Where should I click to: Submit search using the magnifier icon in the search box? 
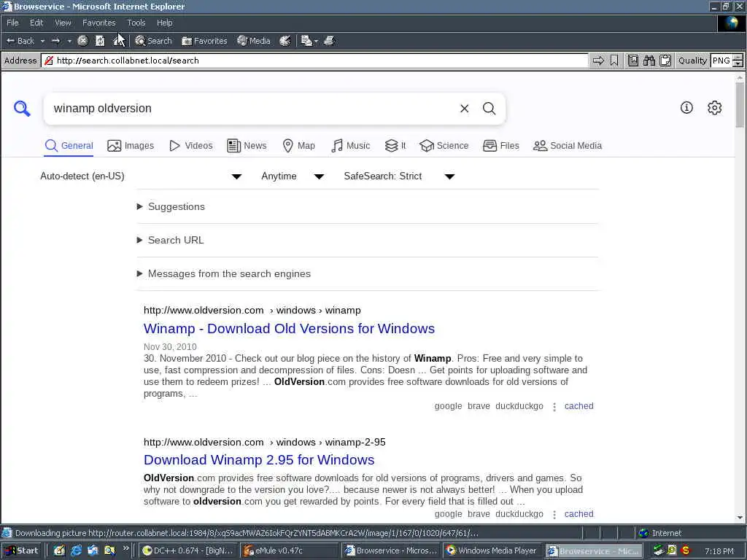[x=489, y=109]
